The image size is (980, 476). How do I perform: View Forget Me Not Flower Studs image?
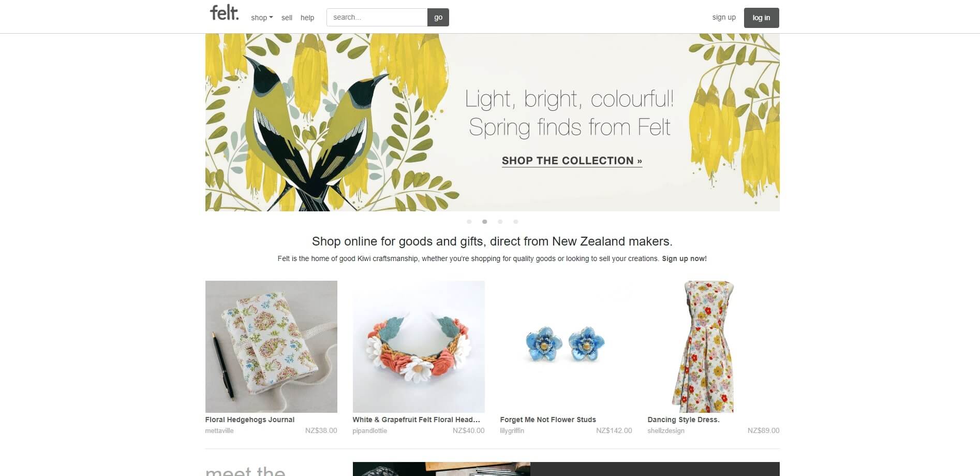(x=566, y=347)
